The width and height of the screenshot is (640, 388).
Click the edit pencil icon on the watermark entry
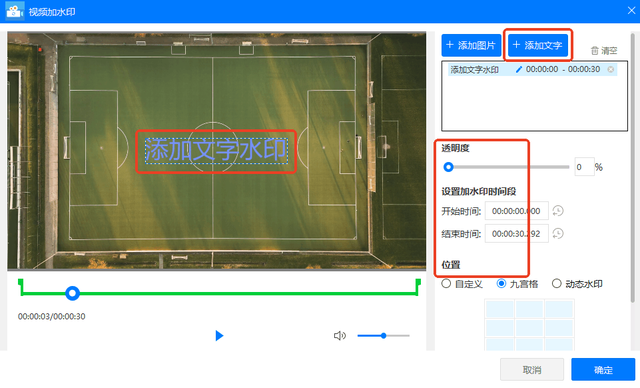point(519,69)
